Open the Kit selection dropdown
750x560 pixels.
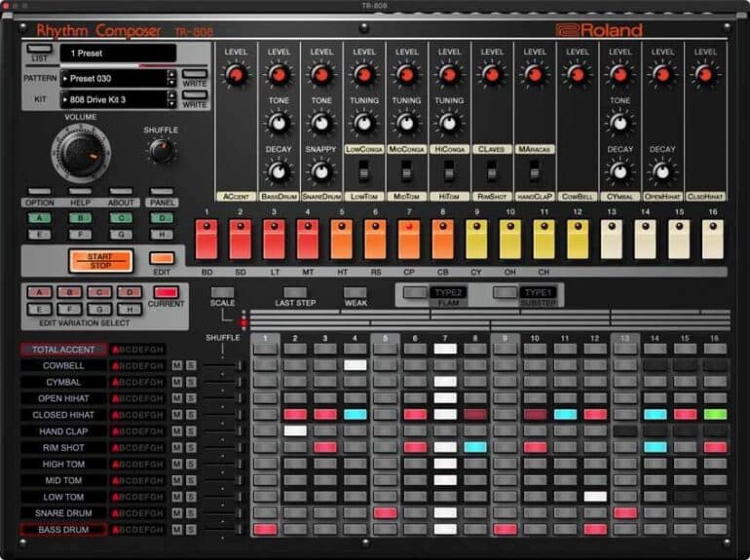(112, 99)
